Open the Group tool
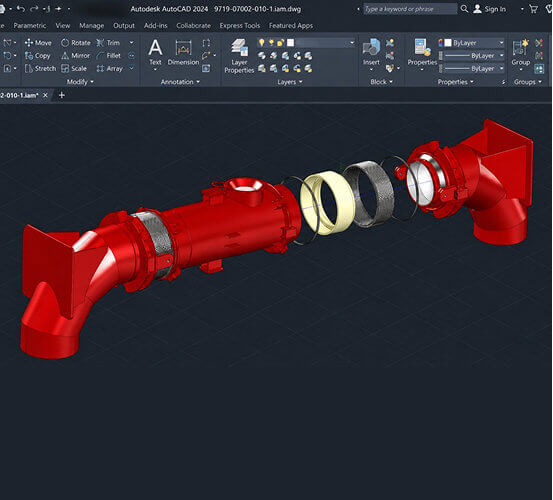This screenshot has width=553, height=500. (521, 52)
